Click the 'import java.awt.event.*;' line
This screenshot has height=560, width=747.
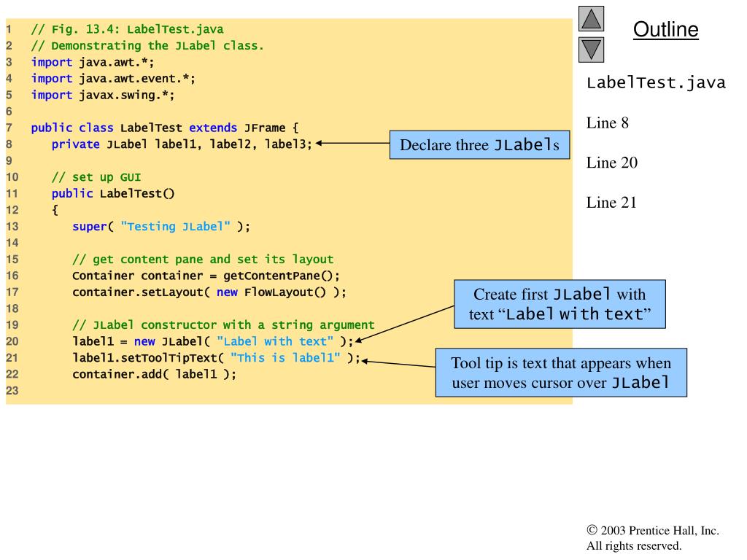pos(113,79)
